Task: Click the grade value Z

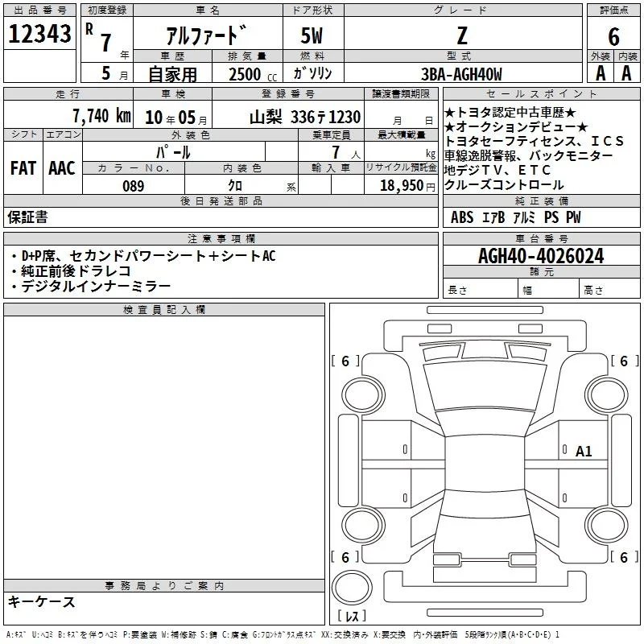Action: (x=462, y=35)
